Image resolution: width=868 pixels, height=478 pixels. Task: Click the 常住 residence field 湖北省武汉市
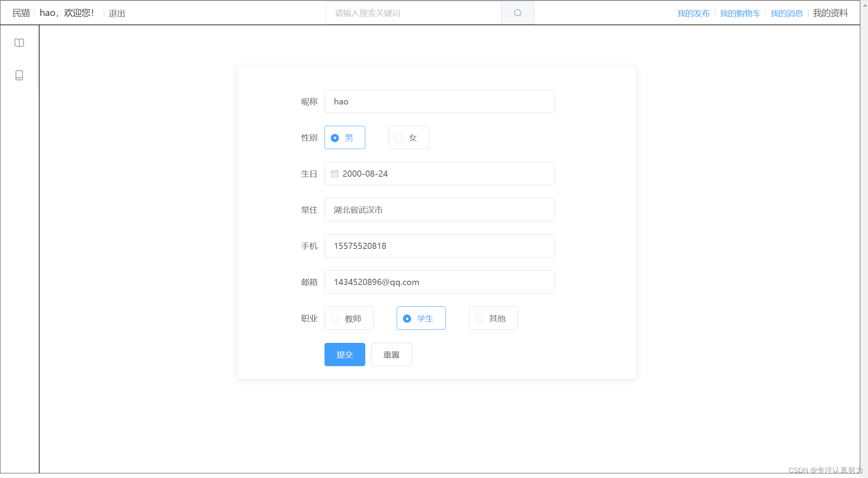(x=439, y=210)
